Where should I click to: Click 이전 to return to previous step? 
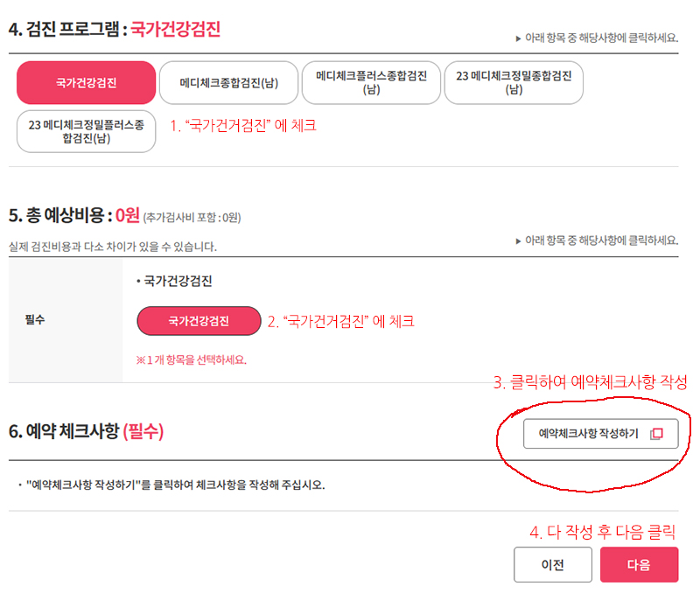pyautogui.click(x=553, y=565)
